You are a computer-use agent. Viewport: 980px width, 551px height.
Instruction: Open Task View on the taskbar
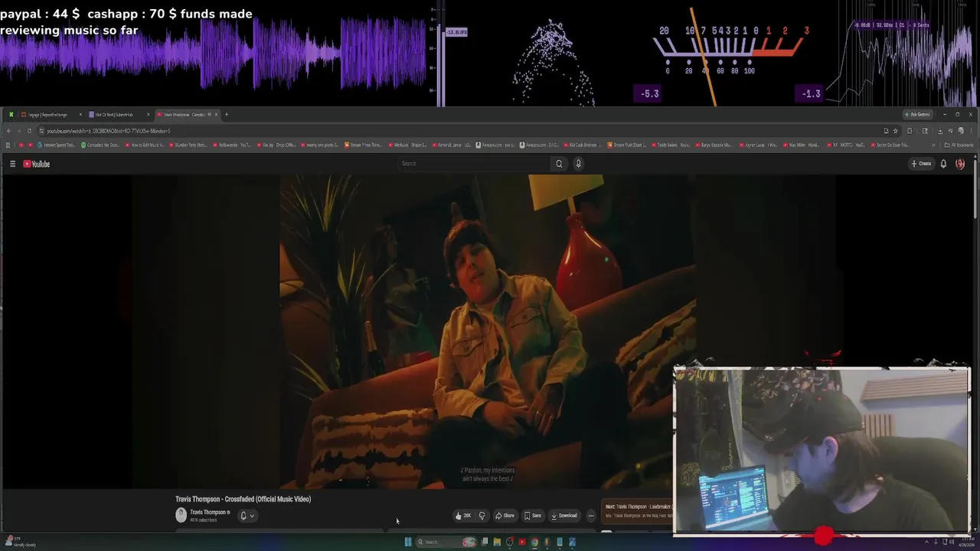(x=485, y=542)
